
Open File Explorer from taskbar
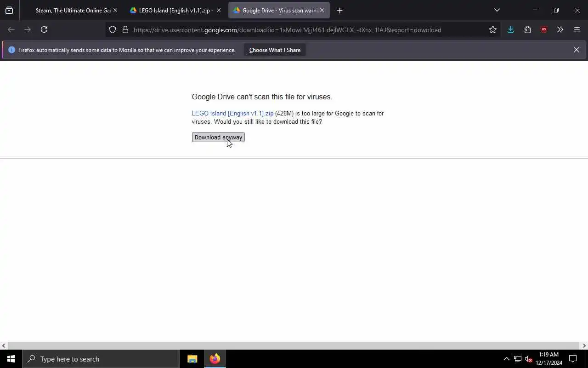click(x=192, y=359)
